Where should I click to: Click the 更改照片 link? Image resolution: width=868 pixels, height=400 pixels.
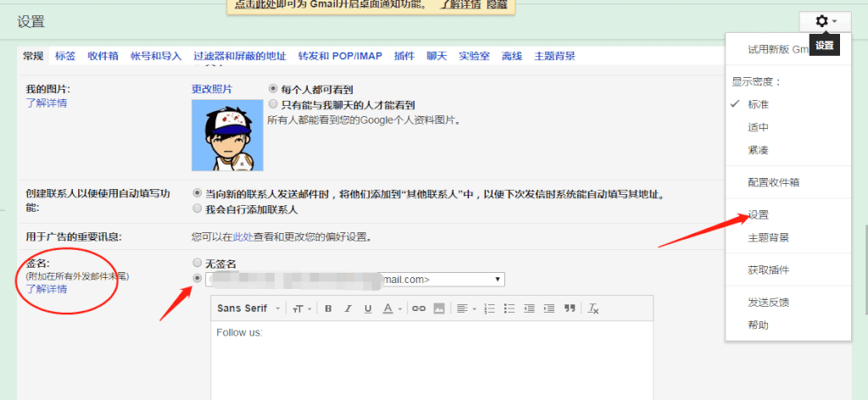pos(212,89)
